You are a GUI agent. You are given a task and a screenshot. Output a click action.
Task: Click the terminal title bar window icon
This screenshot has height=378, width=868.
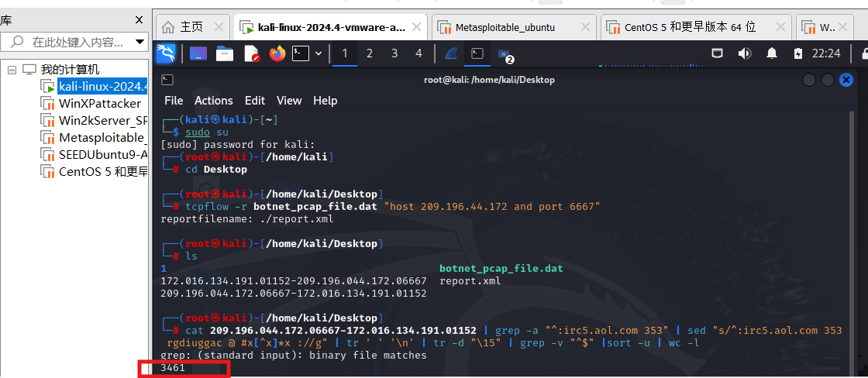click(167, 81)
